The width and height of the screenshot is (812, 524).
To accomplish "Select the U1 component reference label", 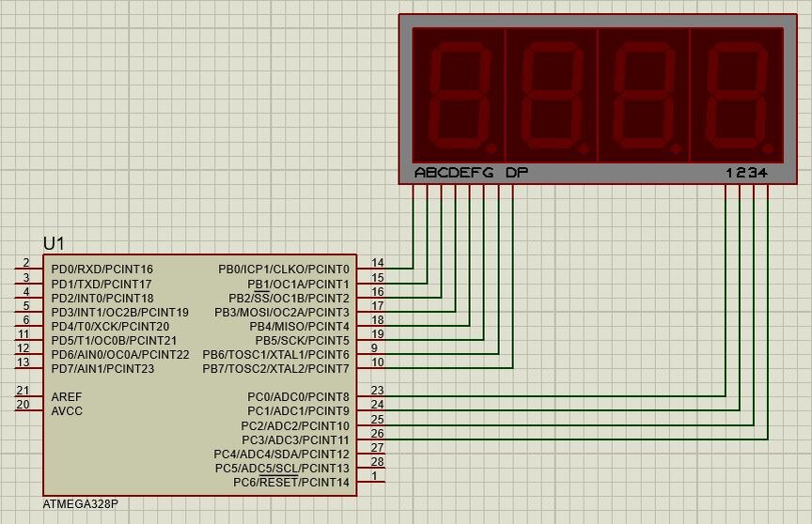I will point(54,243).
